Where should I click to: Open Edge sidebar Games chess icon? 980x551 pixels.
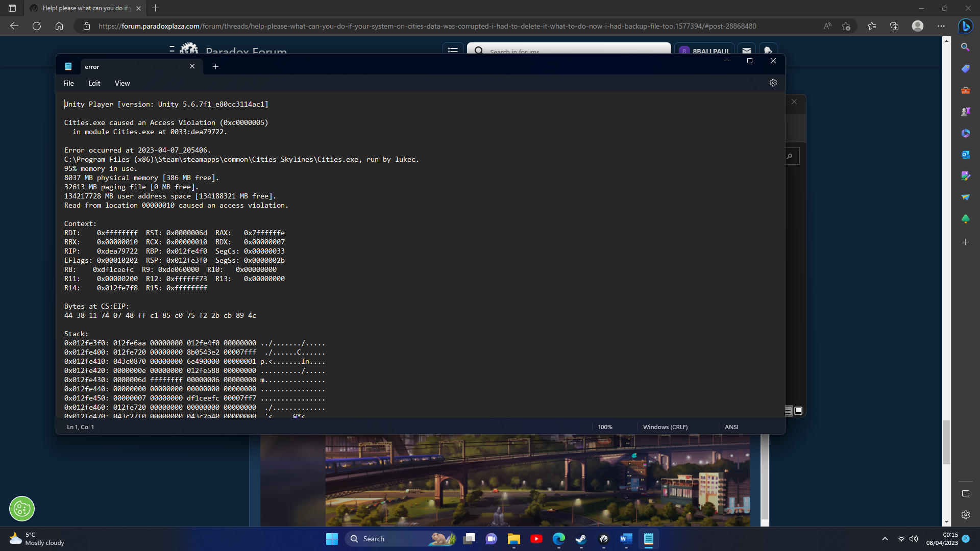965,112
